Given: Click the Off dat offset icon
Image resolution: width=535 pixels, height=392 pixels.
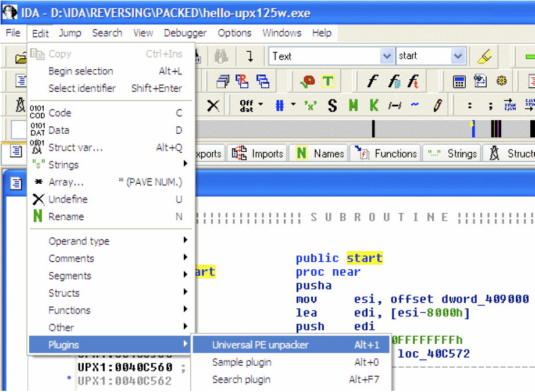Looking at the screenshot, I should pos(247,106).
